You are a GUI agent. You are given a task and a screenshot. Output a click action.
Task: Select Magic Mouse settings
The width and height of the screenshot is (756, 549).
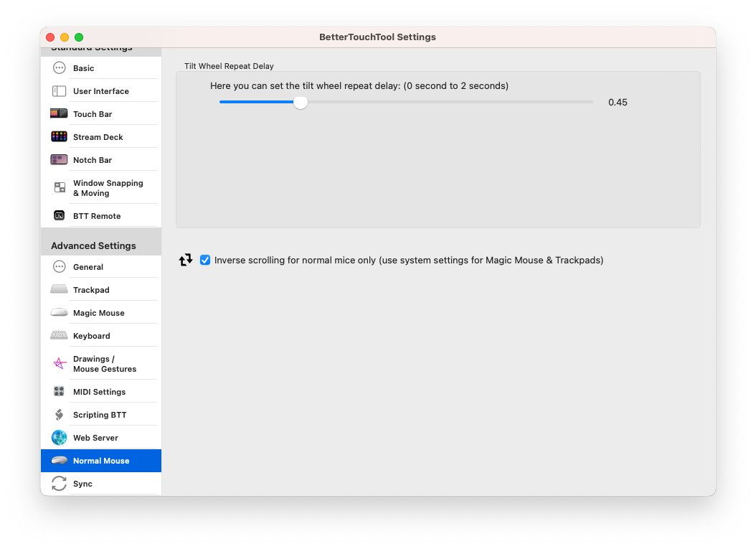101,313
